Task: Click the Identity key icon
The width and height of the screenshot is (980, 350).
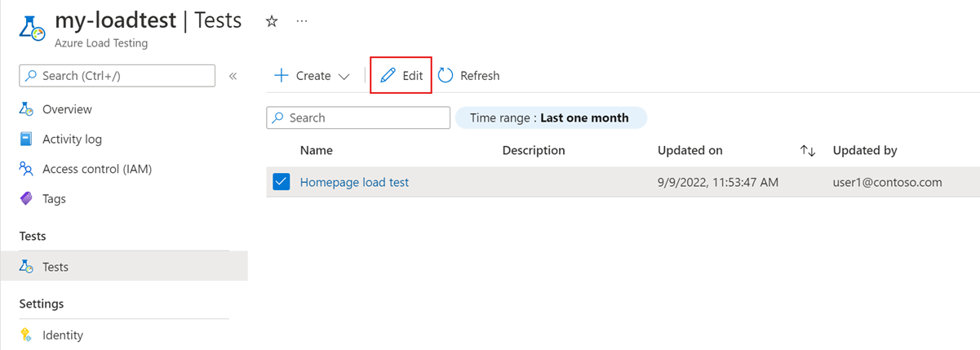Action: (26, 334)
